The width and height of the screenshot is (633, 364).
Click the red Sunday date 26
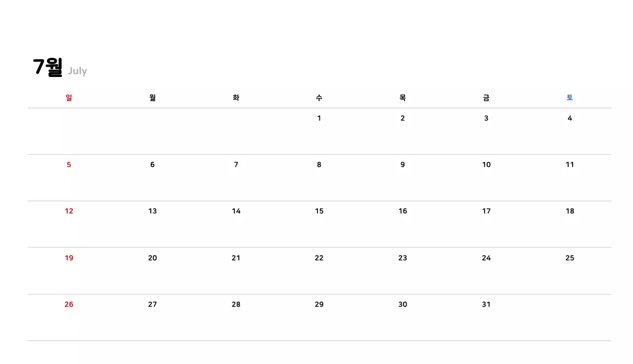click(x=69, y=304)
